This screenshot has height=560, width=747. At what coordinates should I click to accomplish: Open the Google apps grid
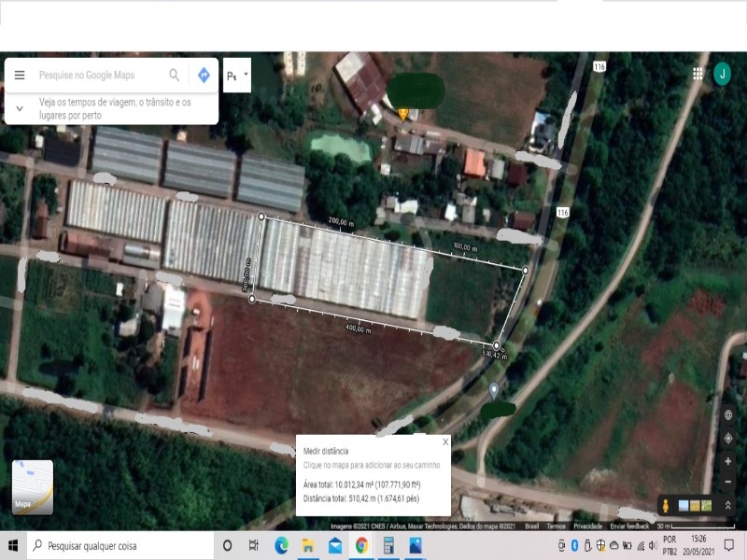698,74
